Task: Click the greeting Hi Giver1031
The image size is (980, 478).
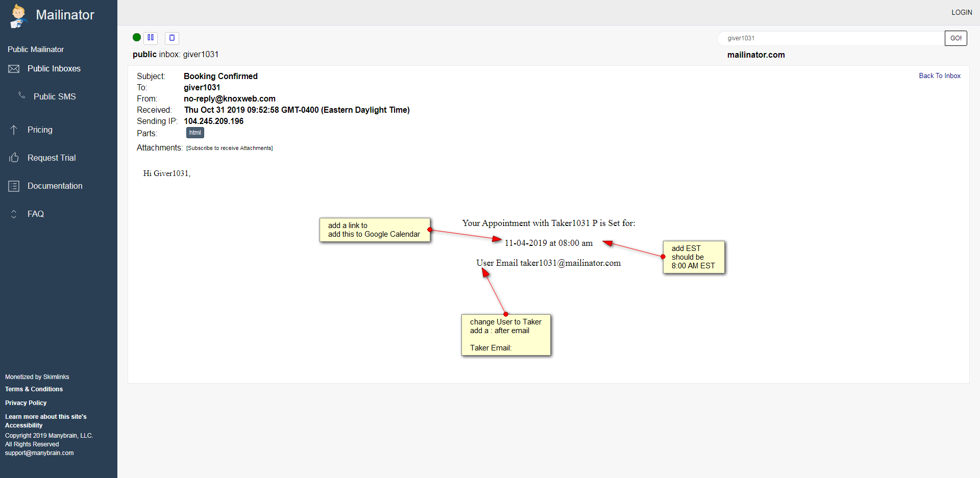Action: (x=167, y=173)
